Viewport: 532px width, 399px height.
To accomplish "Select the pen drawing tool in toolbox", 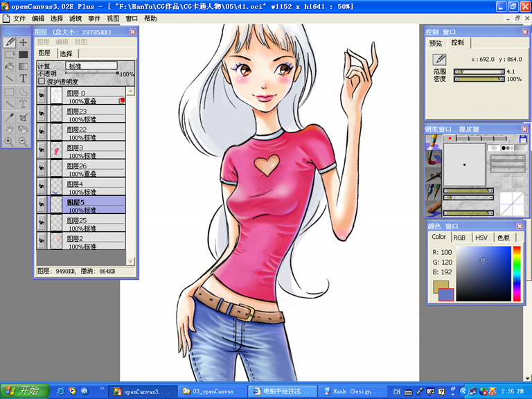I will pyautogui.click(x=10, y=42).
